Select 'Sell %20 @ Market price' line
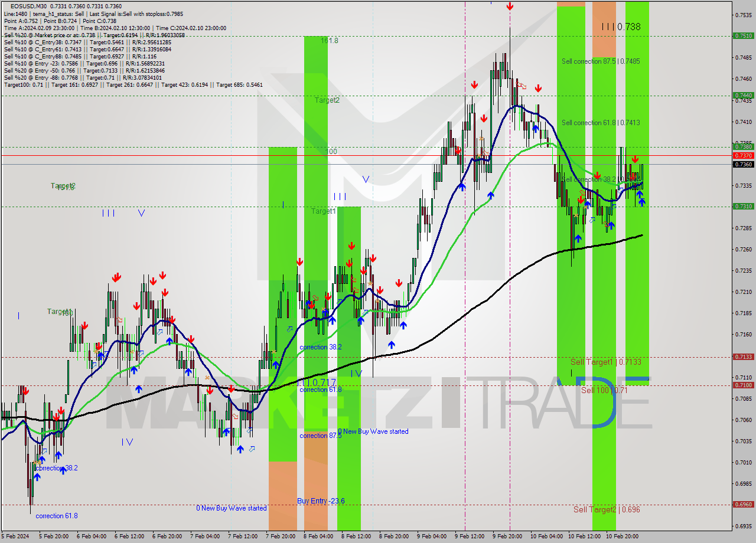This screenshot has width=756, height=543. (x=94, y=35)
